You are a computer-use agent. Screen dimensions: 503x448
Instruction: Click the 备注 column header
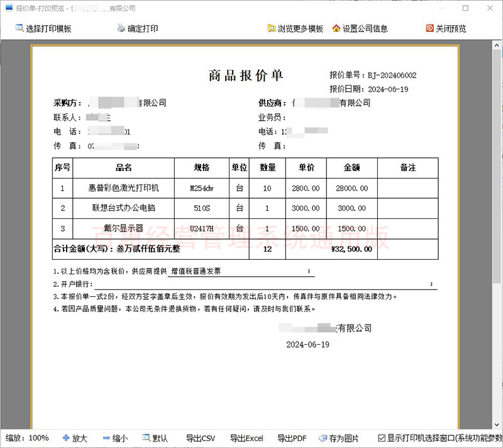click(407, 167)
